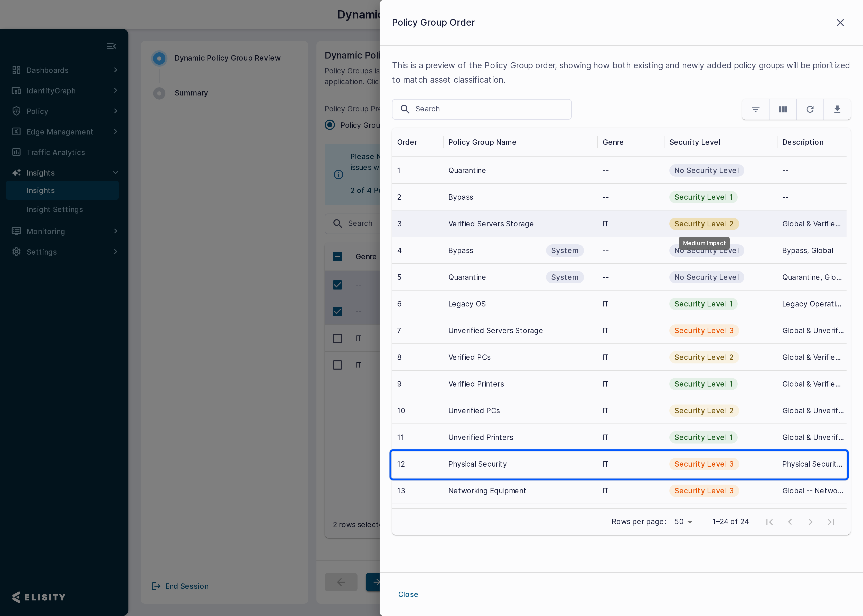
Task: Jump to the last table page
Action: pos(831,522)
